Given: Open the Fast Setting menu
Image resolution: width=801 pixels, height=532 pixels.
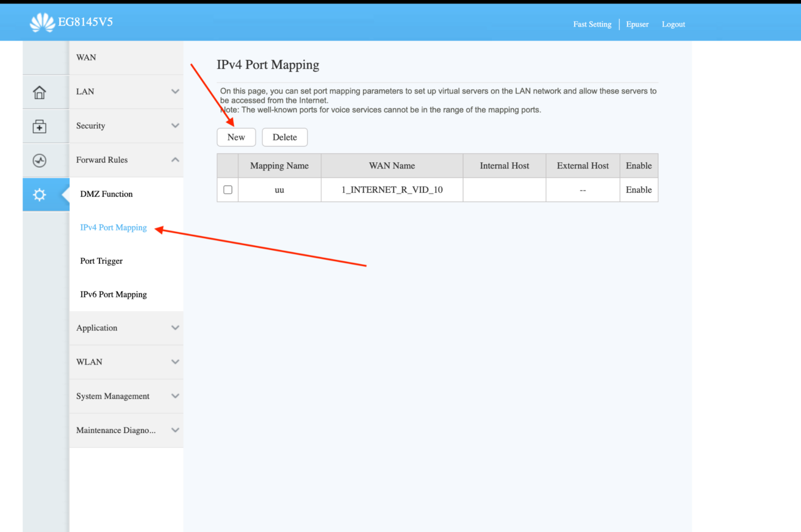Looking at the screenshot, I should [x=592, y=24].
